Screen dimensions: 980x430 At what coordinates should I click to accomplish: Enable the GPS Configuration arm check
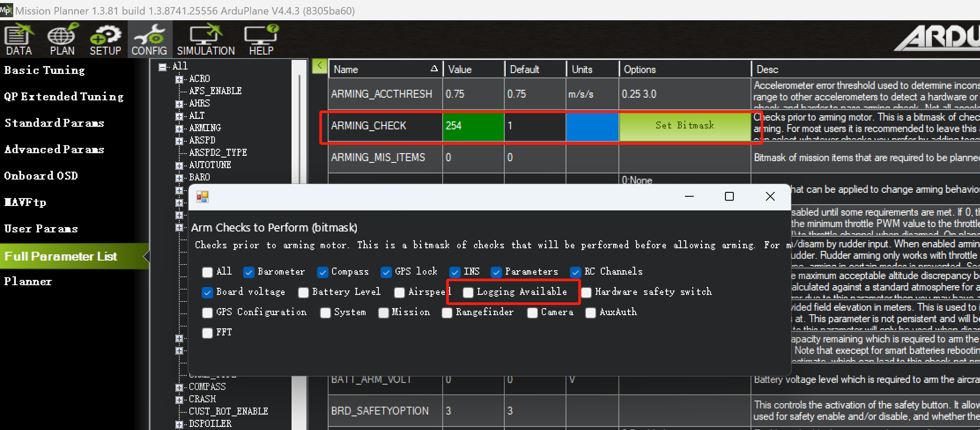[x=207, y=312]
